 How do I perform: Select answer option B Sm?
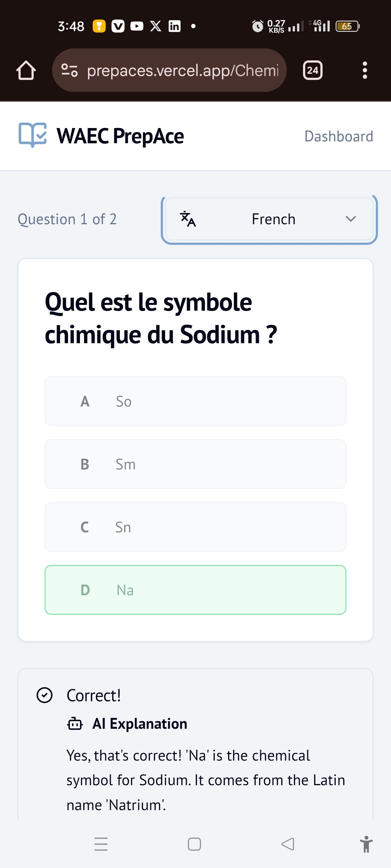(195, 464)
